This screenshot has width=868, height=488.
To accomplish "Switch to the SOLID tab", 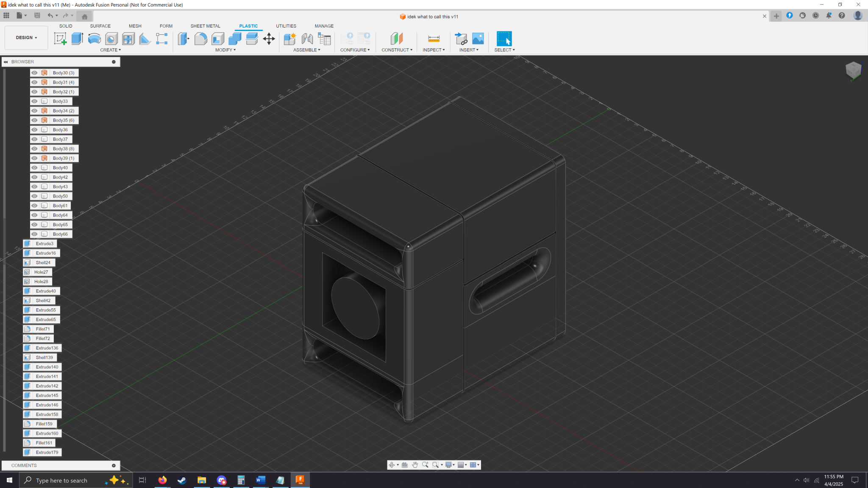I will [66, 26].
